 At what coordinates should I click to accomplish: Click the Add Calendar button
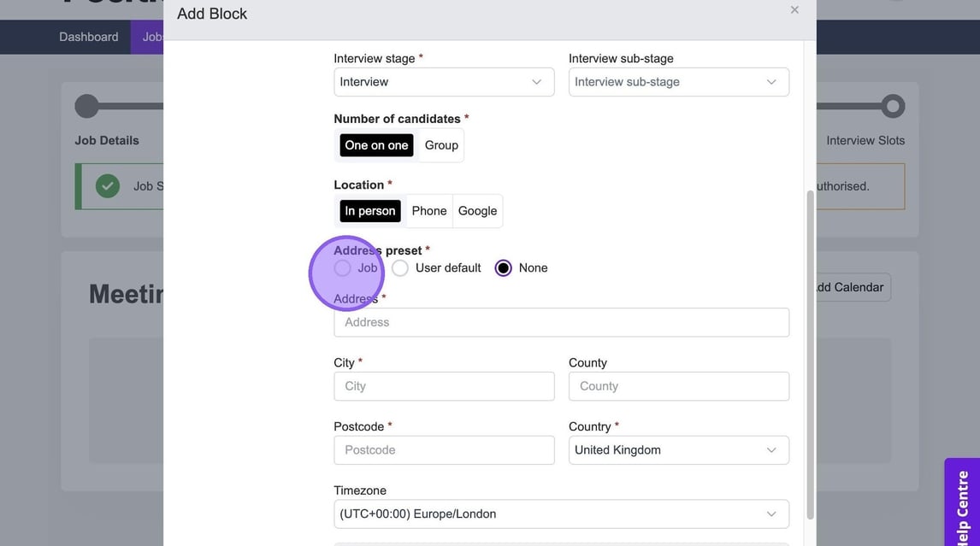point(848,287)
